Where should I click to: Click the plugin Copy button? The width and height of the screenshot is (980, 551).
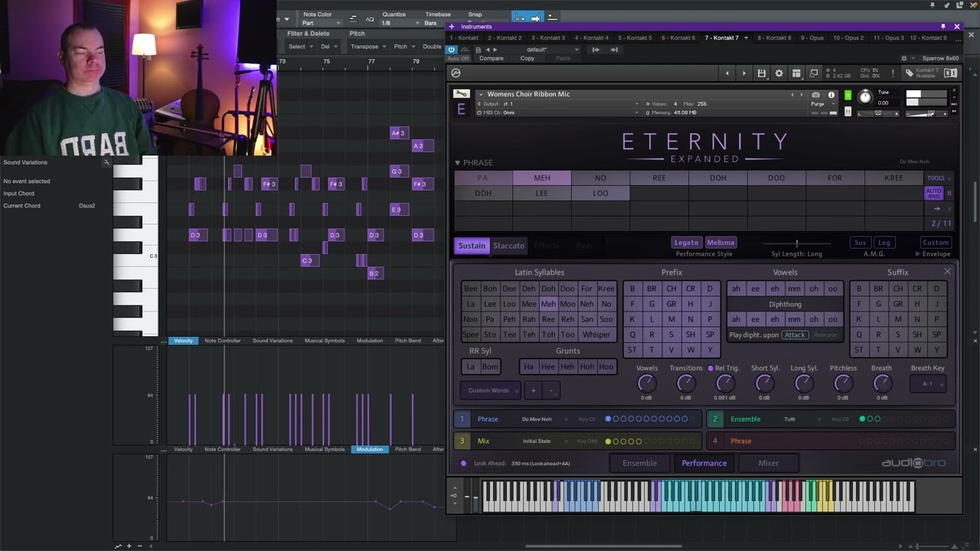(528, 58)
